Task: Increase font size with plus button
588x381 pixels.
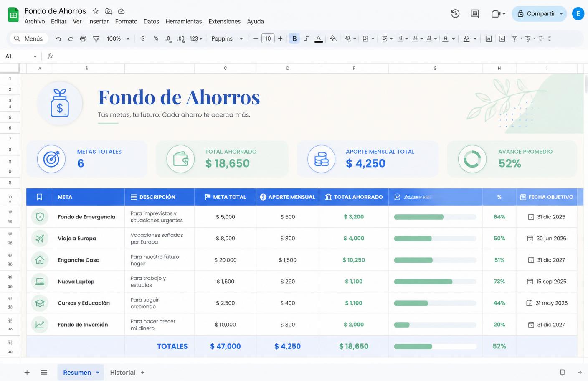Action: pyautogui.click(x=280, y=38)
